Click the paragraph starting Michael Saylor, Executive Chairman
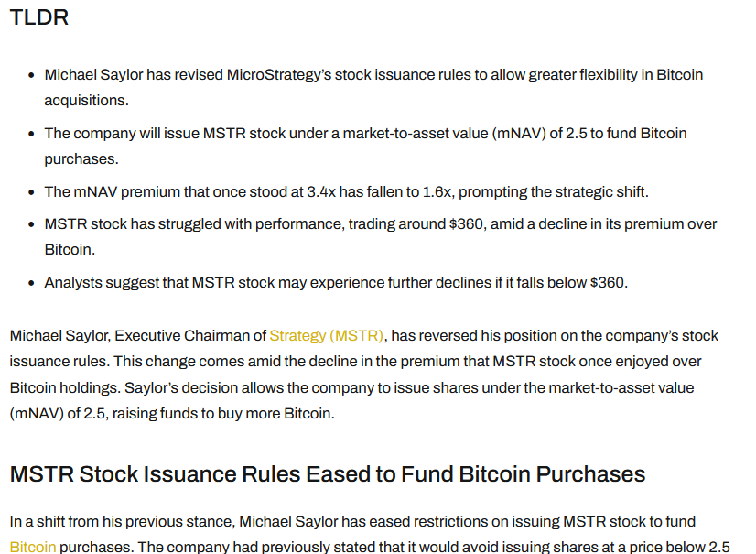 [x=363, y=375]
